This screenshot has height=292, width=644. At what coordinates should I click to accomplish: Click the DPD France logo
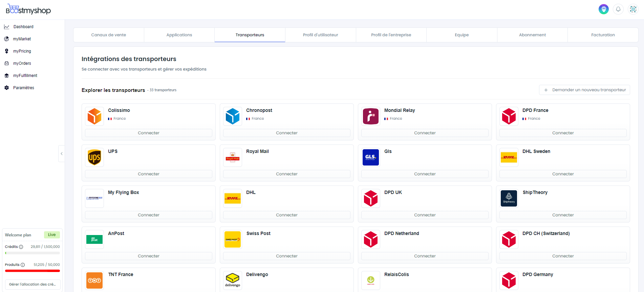(509, 116)
